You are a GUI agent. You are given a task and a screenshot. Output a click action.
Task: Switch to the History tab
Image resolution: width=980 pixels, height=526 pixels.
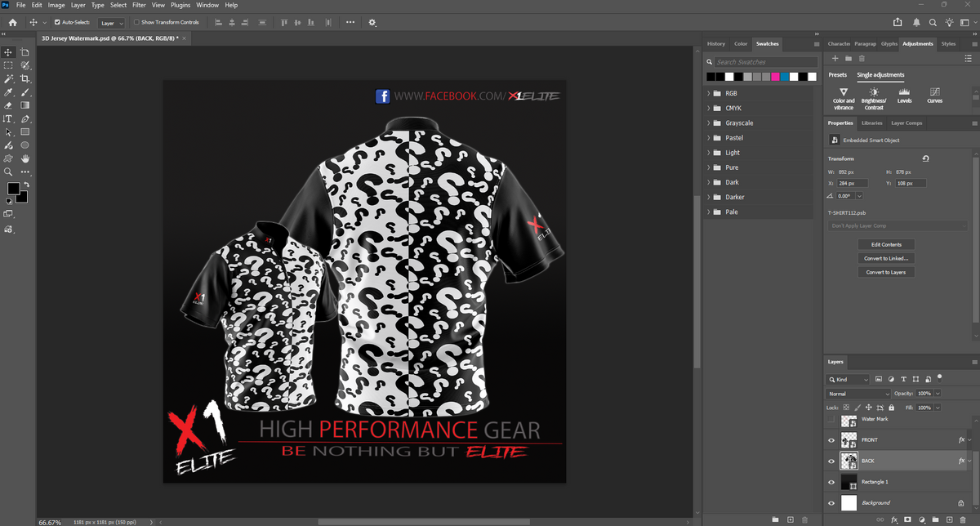pos(716,43)
